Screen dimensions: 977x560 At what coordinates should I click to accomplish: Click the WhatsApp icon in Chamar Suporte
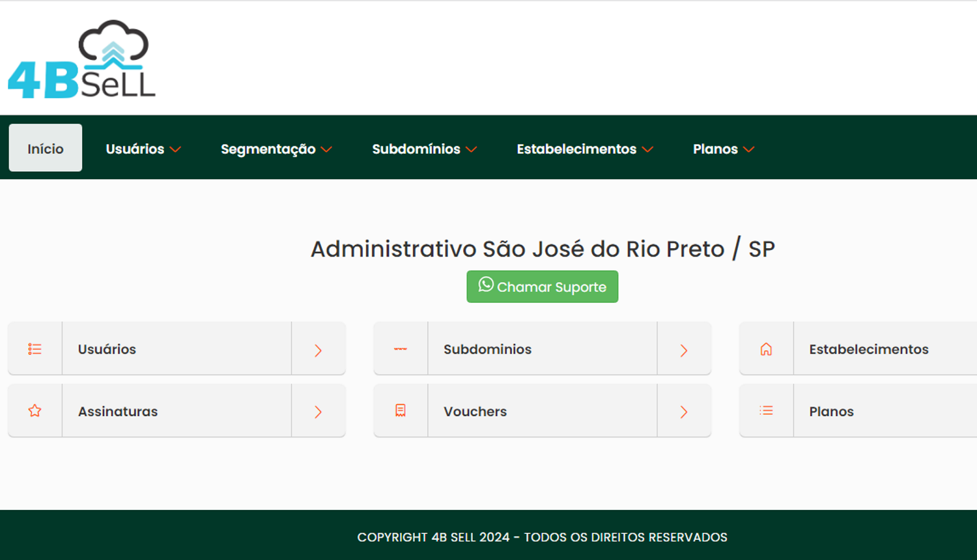[486, 285]
